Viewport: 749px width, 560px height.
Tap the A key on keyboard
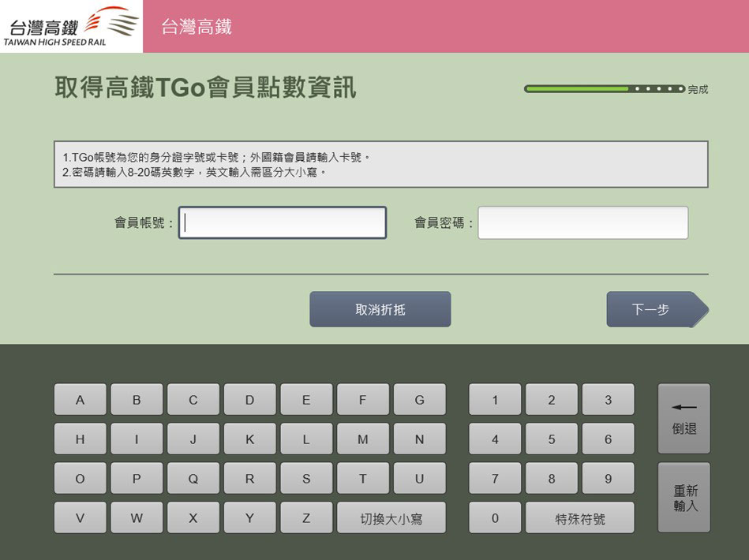(x=81, y=399)
